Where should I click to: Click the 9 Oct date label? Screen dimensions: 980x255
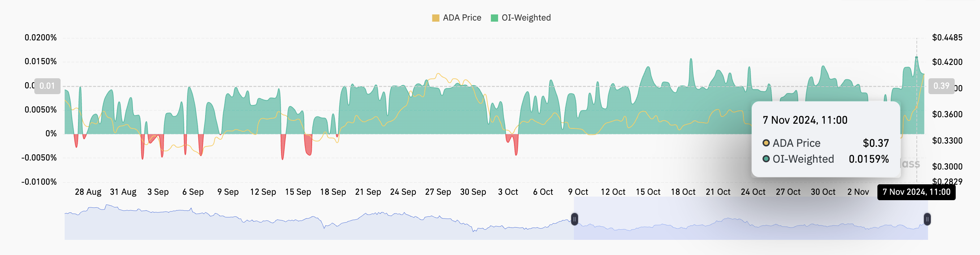point(578,192)
